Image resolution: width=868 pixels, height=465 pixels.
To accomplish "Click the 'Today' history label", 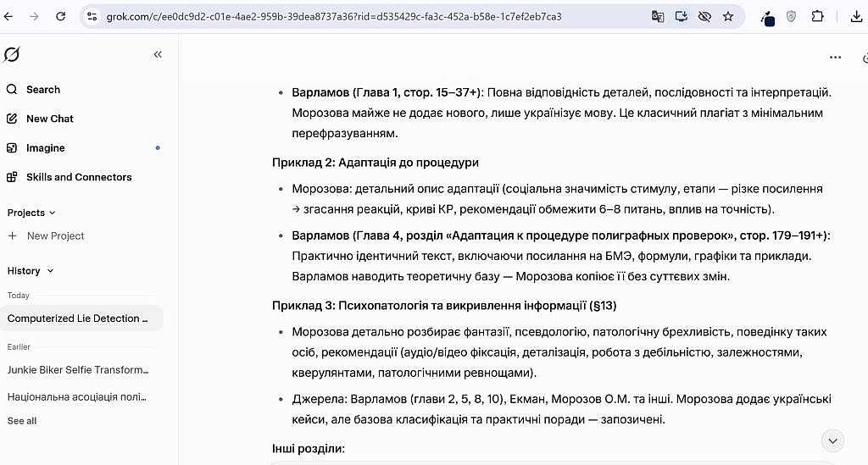I will [19, 296].
